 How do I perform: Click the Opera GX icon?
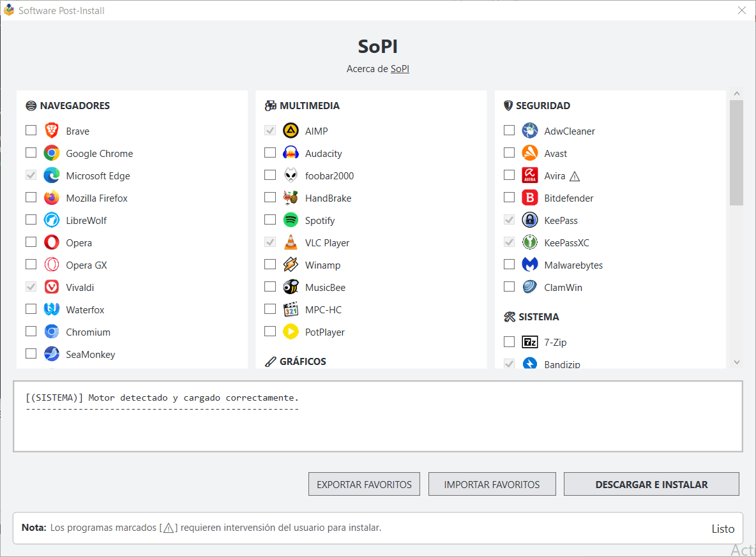(x=52, y=265)
